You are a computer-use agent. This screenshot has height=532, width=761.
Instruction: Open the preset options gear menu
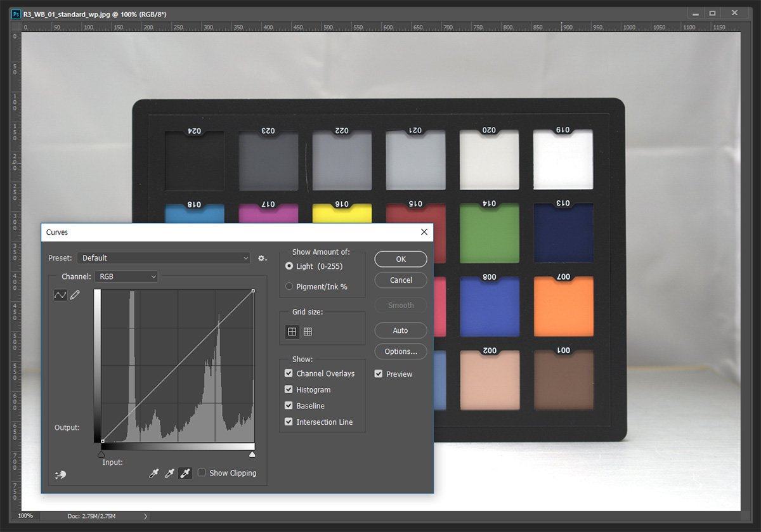pos(262,258)
